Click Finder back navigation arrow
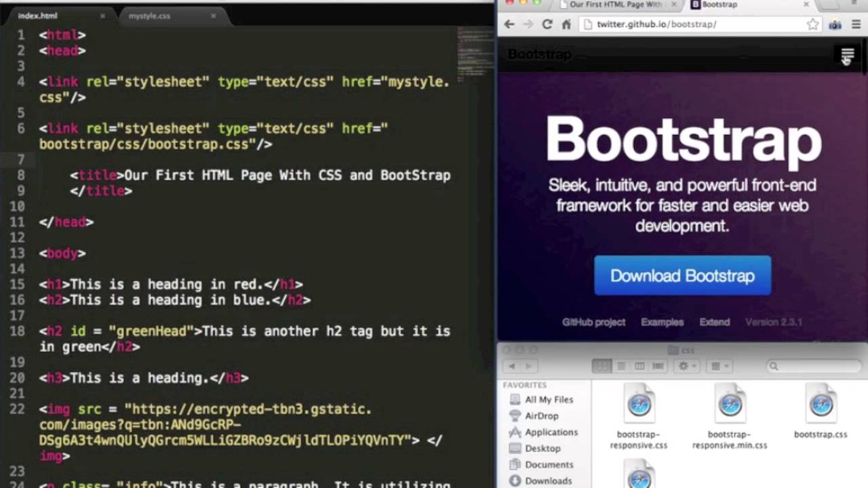Image resolution: width=868 pixels, height=488 pixels. pyautogui.click(x=513, y=366)
